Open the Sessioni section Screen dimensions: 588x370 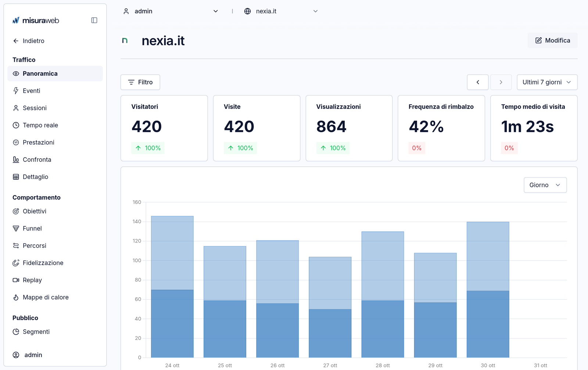point(55,108)
